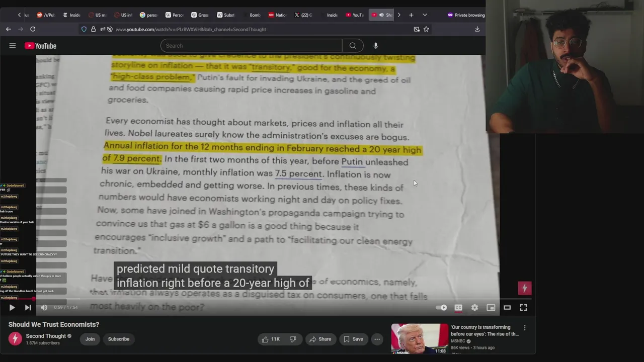
Task: Open the Second Thought channel name link
Action: coord(46,336)
